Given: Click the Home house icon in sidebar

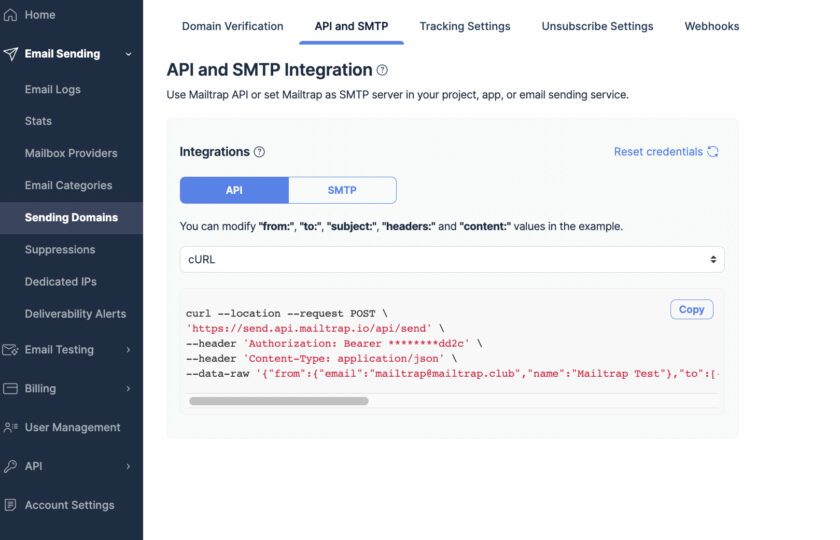Looking at the screenshot, I should pyautogui.click(x=10, y=15).
